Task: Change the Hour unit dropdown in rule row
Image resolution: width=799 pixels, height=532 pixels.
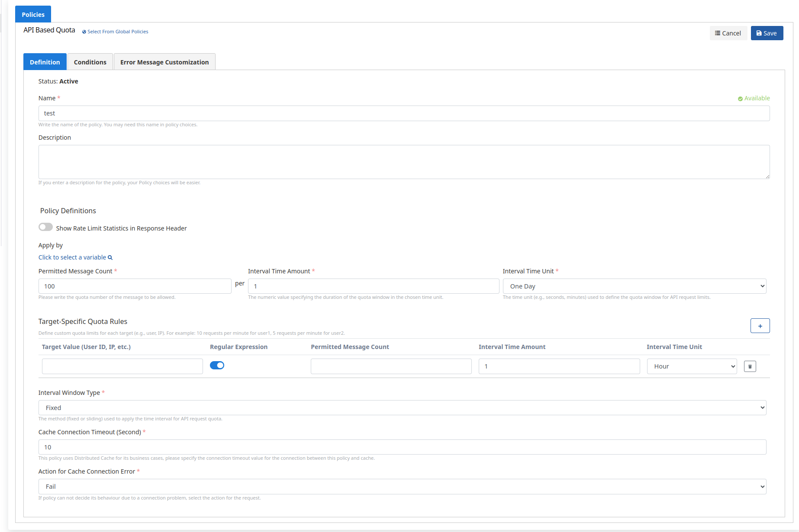Action: [x=692, y=366]
